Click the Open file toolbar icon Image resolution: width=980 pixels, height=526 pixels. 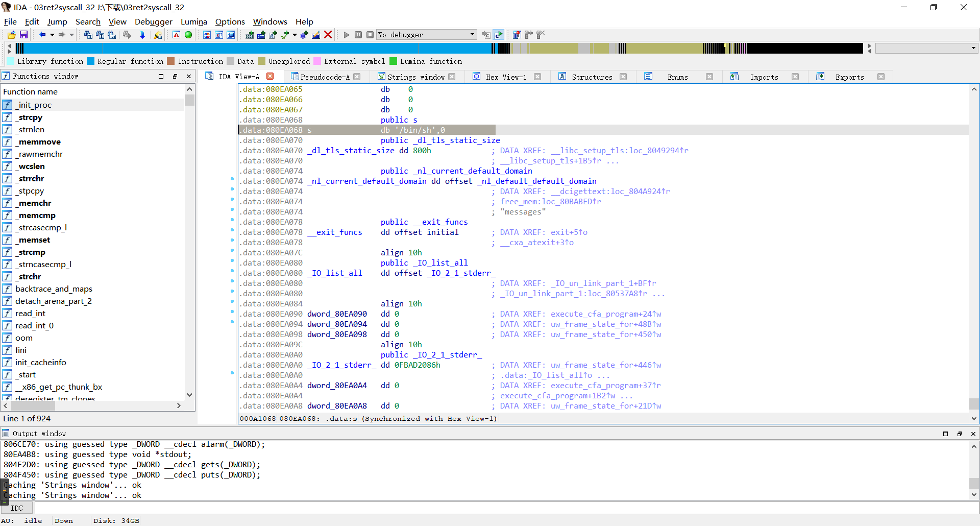click(11, 35)
